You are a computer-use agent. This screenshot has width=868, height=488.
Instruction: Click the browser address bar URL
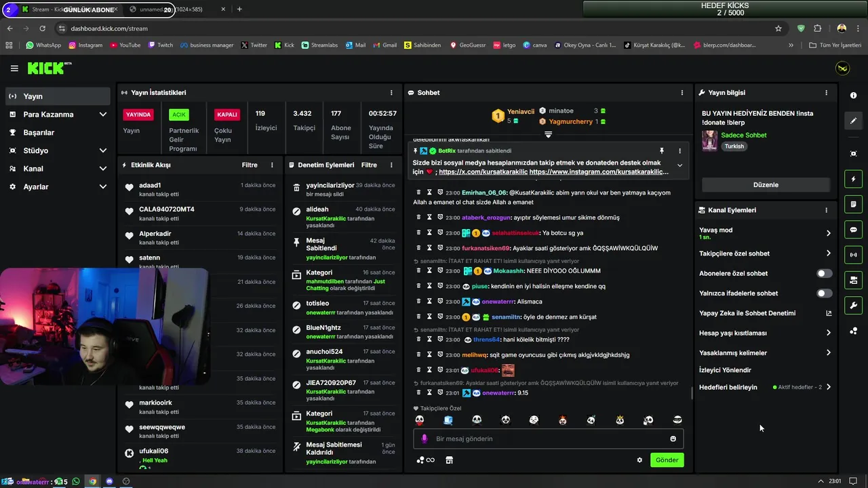pos(109,28)
